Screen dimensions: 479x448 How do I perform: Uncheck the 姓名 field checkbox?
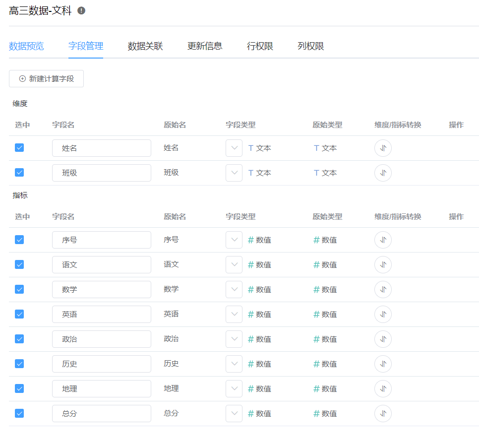click(x=19, y=148)
